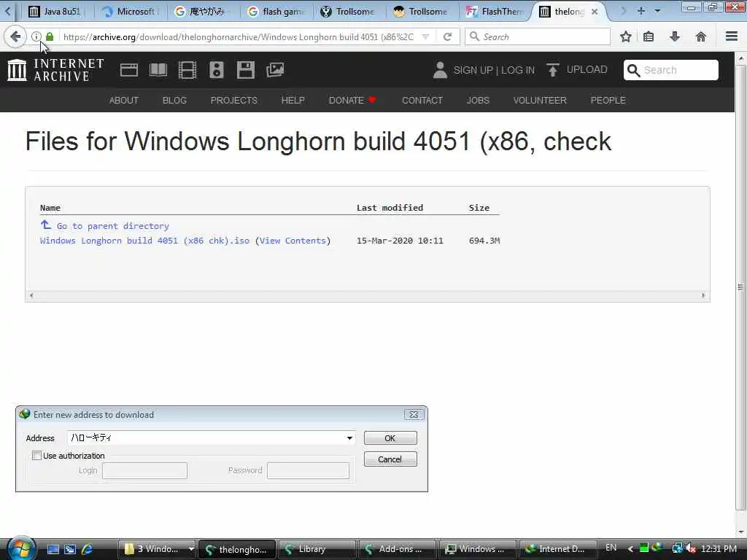Open the Images icon
Viewport: 747px width, 560px height.
tap(275, 70)
